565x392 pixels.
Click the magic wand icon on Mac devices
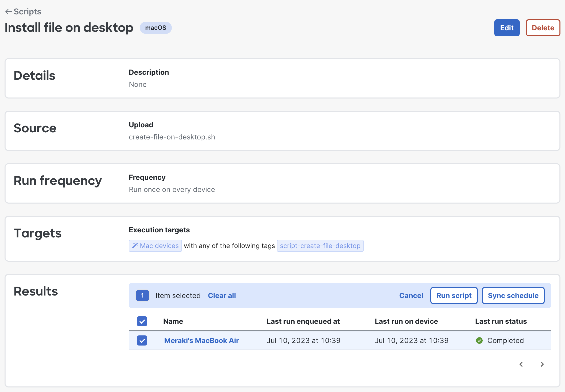tap(135, 246)
